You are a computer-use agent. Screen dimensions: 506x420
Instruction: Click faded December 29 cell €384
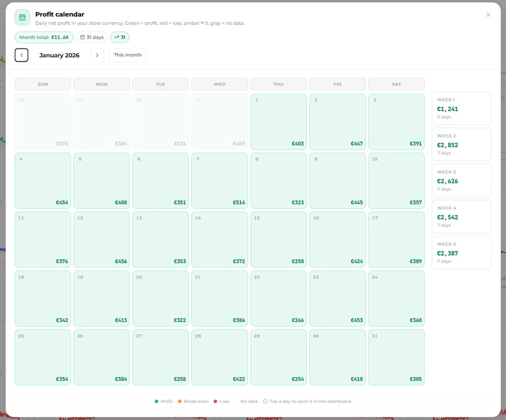click(102, 122)
